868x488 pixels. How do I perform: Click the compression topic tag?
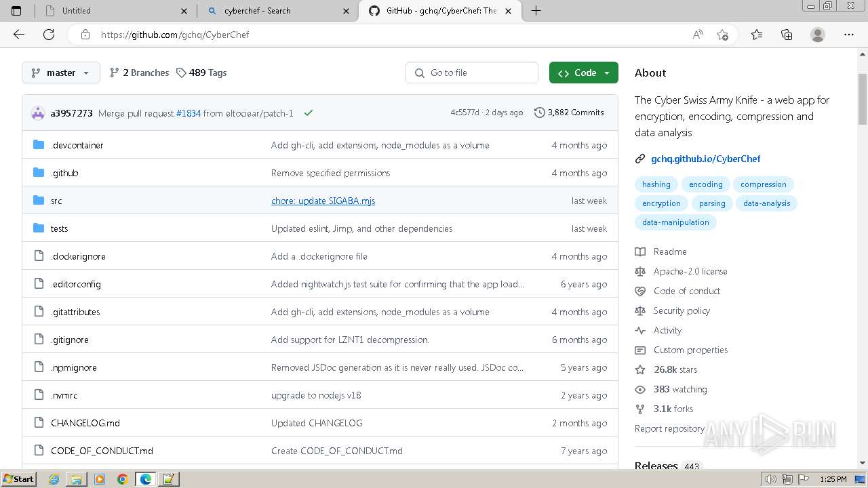click(763, 184)
